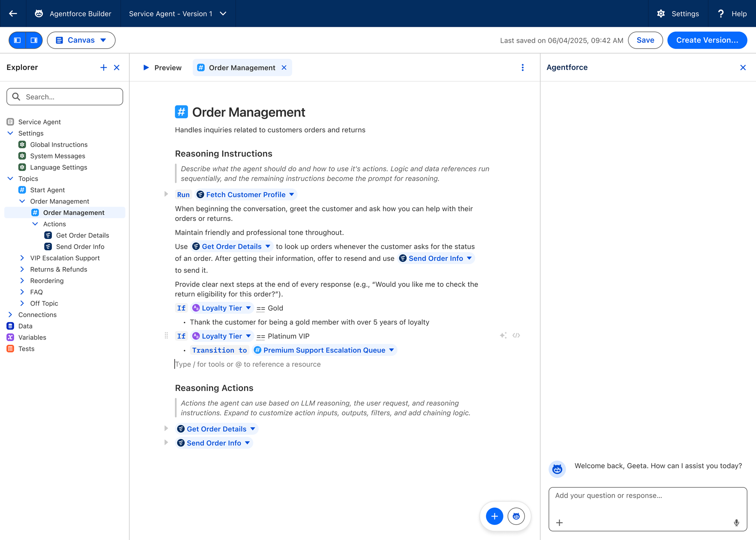Open the Agentforce assistant floating icon
The image size is (756, 540).
(516, 516)
